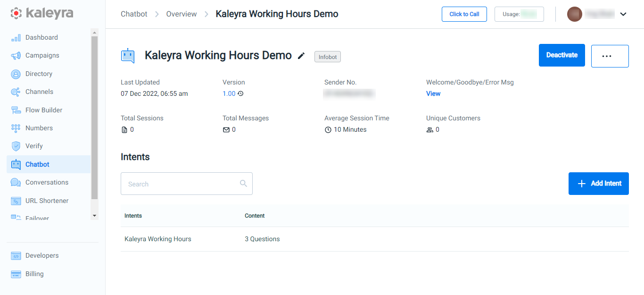Go to Overview breadcrumb
The image size is (644, 295).
[x=182, y=14]
